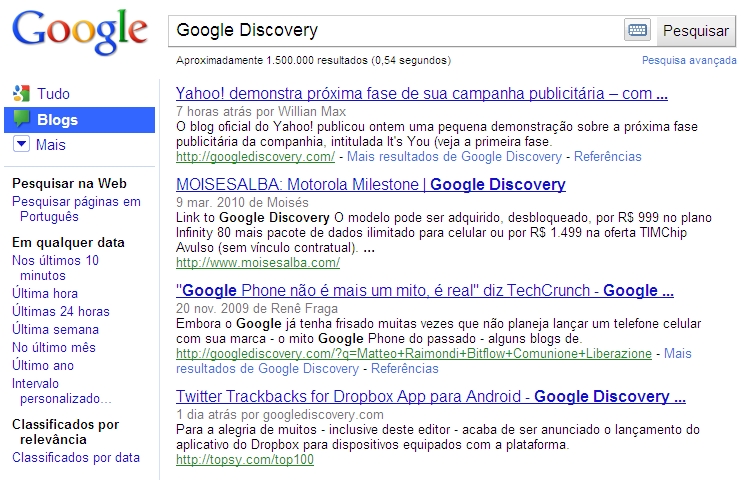750x480 pixels.
Task: Expand the Mais dropdown arrow
Action: (21, 145)
